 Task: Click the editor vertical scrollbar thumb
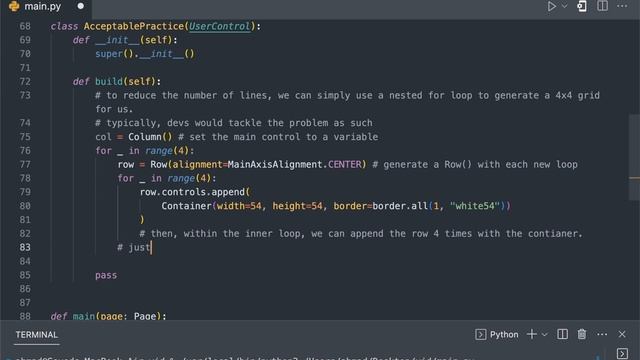(x=634, y=157)
